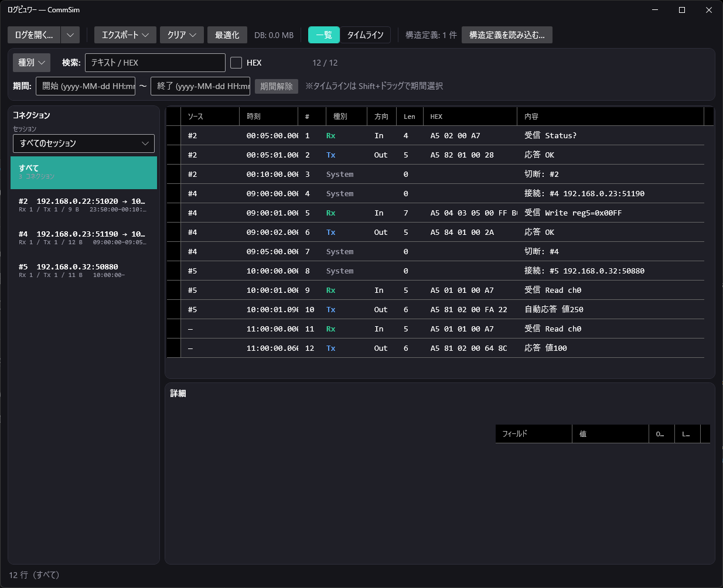723x588 pixels.
Task: Switch to the 一覧 view tab
Action: pos(324,35)
